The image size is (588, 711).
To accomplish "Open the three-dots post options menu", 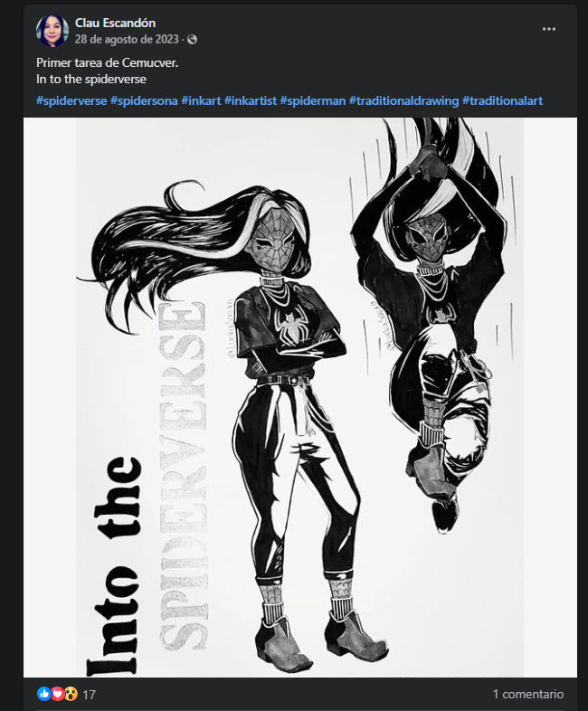I will (548, 29).
